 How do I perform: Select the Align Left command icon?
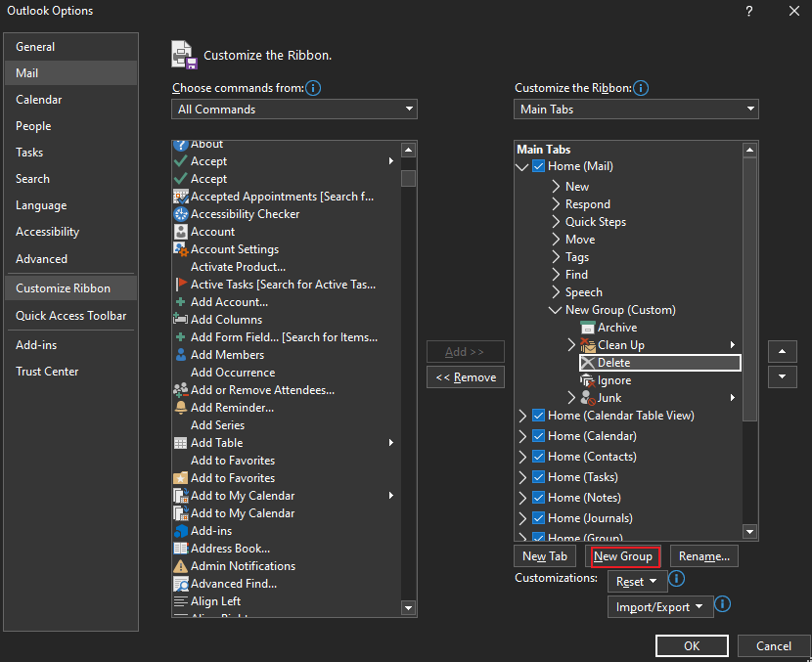[x=179, y=600]
